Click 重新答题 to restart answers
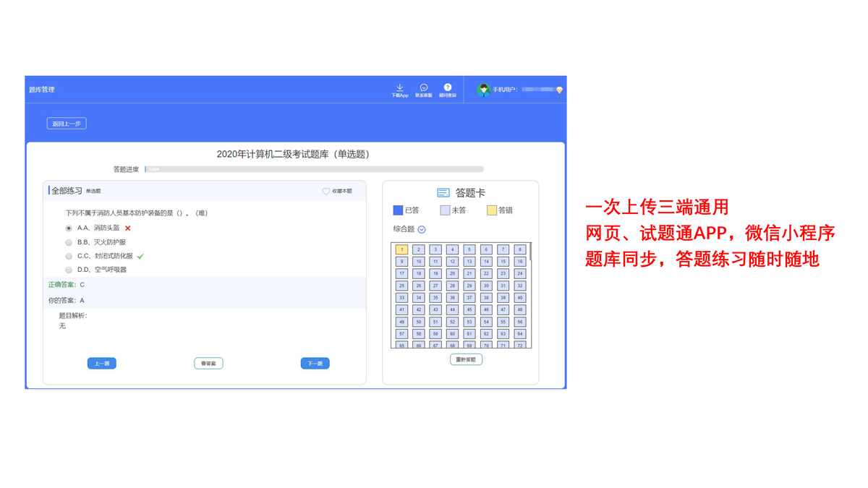Image resolution: width=868 pixels, height=488 pixels. tap(466, 359)
